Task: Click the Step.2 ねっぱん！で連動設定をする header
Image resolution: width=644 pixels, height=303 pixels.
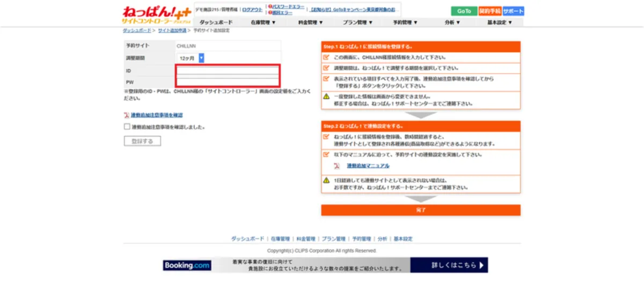Action: 421,126
